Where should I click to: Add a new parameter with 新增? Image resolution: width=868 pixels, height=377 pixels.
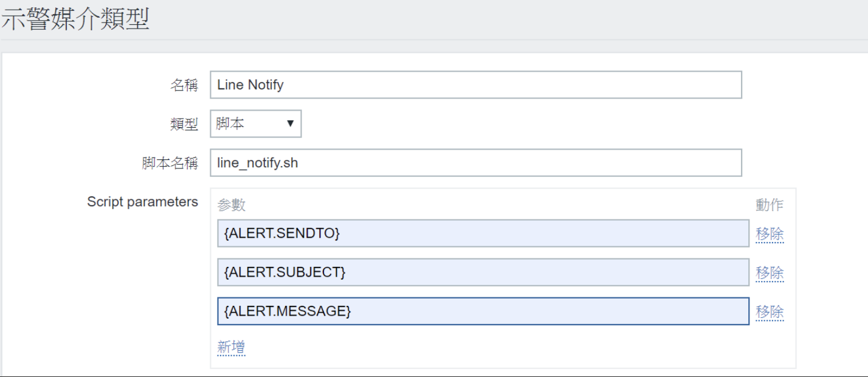click(231, 347)
